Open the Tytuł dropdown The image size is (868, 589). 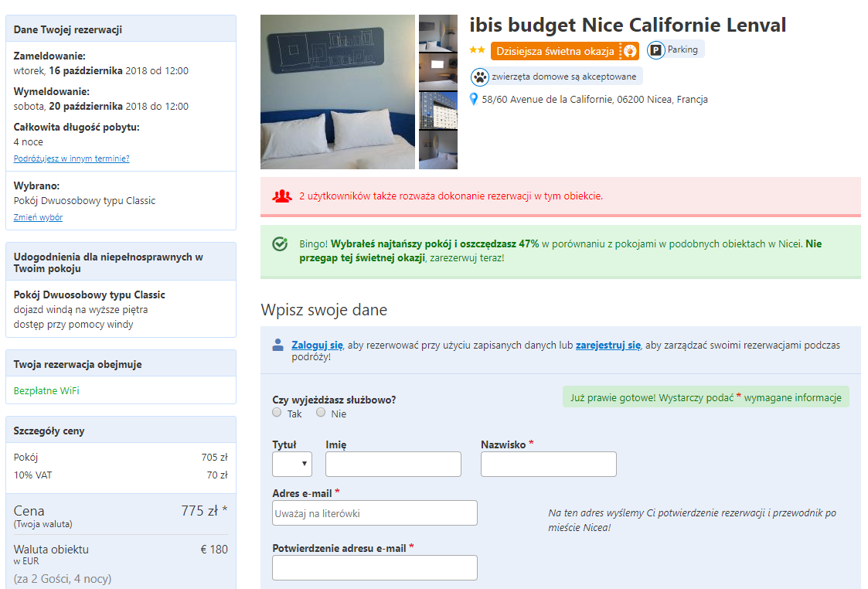291,464
